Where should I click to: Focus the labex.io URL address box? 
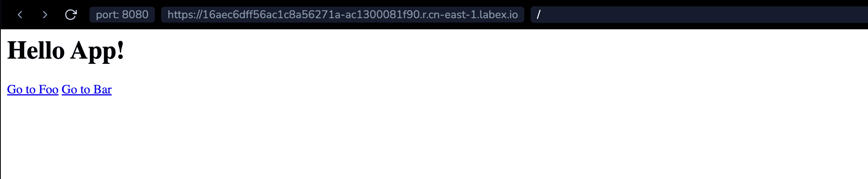(x=343, y=15)
